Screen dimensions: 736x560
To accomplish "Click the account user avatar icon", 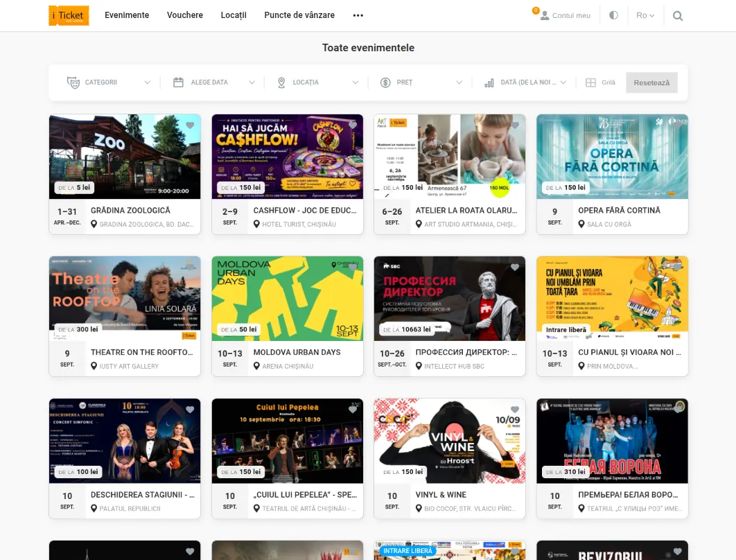I will [x=545, y=15].
